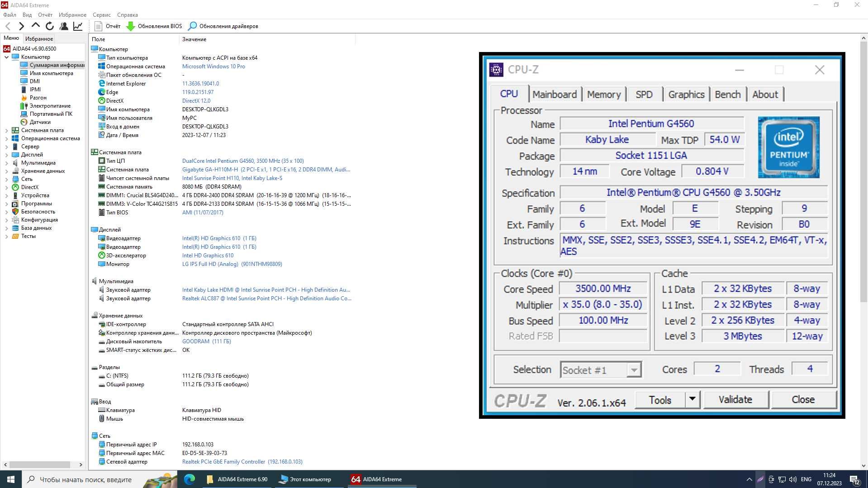Expand the Операционная система tree node
The height and width of the screenshot is (488, 868).
pos(6,138)
